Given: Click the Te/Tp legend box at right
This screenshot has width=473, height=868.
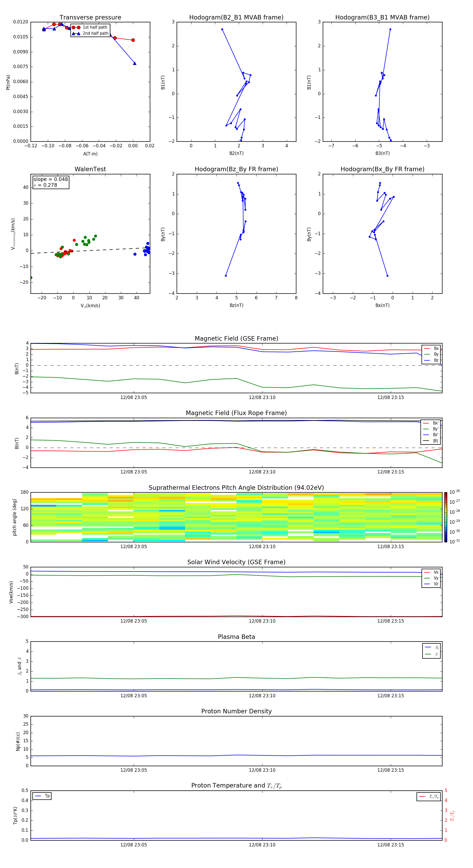Looking at the screenshot, I should coord(429,796).
